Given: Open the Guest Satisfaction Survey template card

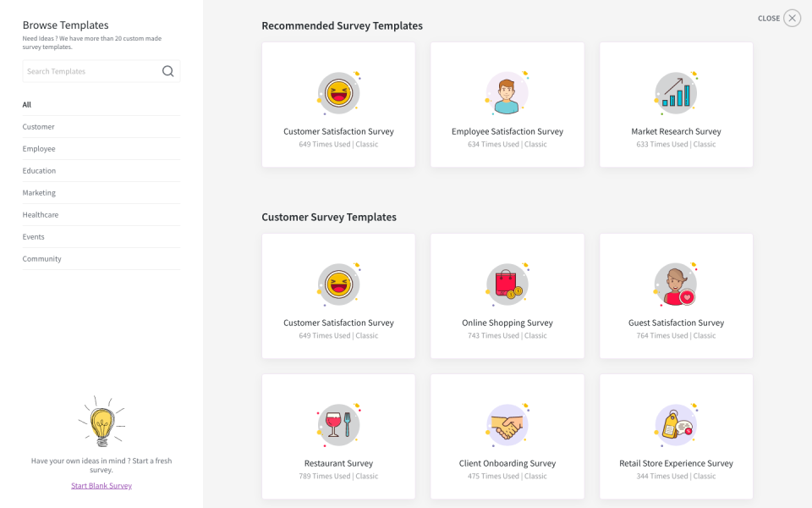Looking at the screenshot, I should [x=675, y=295].
